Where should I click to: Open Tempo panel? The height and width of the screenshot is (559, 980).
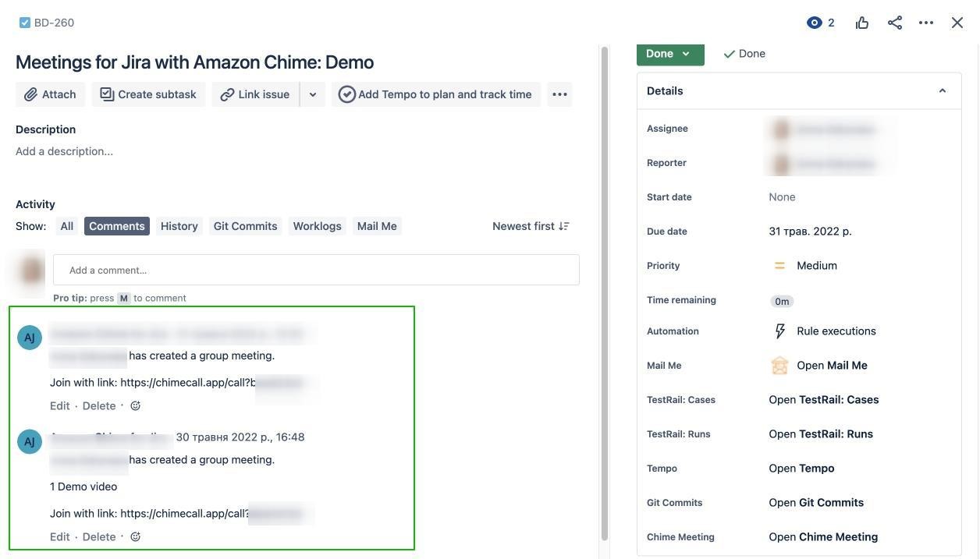point(801,469)
